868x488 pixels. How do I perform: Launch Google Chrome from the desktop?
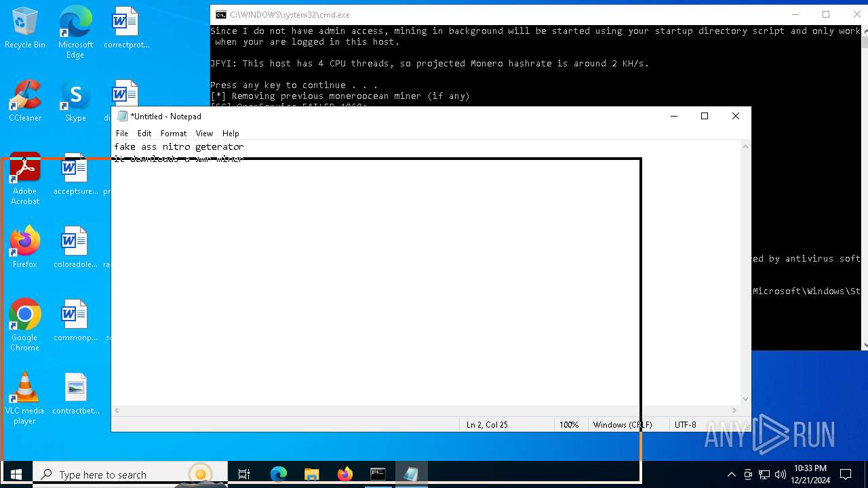pos(25,326)
